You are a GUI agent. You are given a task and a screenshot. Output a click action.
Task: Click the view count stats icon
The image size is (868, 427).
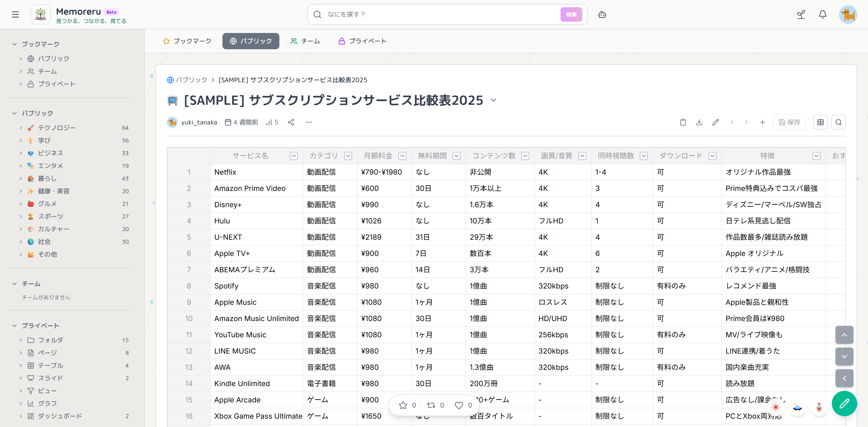[x=272, y=122]
